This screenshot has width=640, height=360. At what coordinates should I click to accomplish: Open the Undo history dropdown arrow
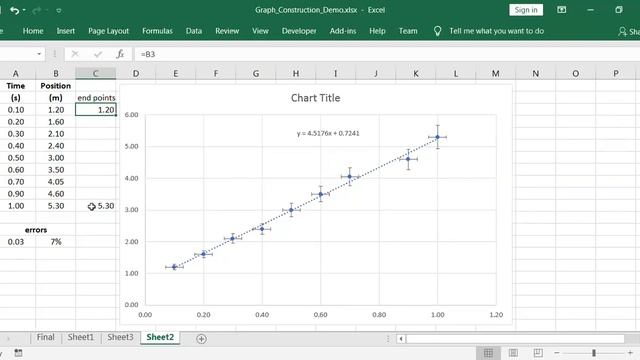click(24, 10)
